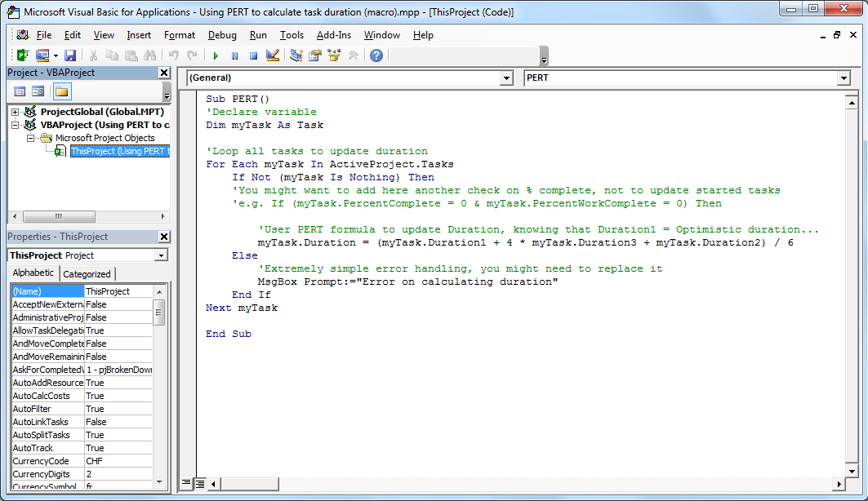Click the Undo arrow icon

click(174, 55)
